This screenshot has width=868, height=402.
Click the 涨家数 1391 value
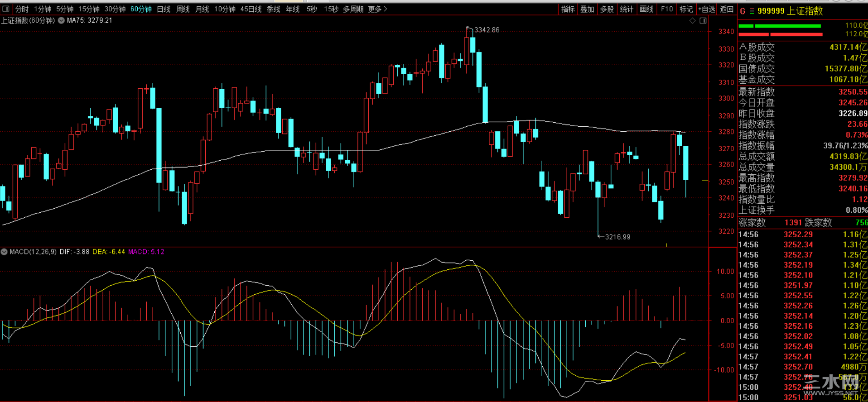793,223
